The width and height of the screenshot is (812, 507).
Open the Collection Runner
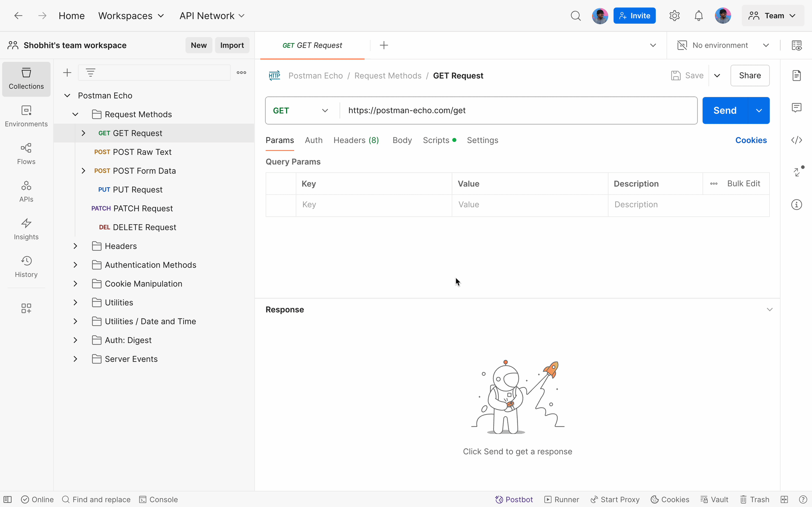pos(561,499)
